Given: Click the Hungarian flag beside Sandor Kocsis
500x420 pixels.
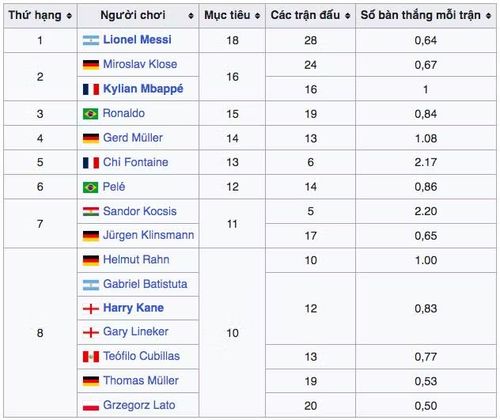Looking at the screenshot, I should (x=91, y=211).
